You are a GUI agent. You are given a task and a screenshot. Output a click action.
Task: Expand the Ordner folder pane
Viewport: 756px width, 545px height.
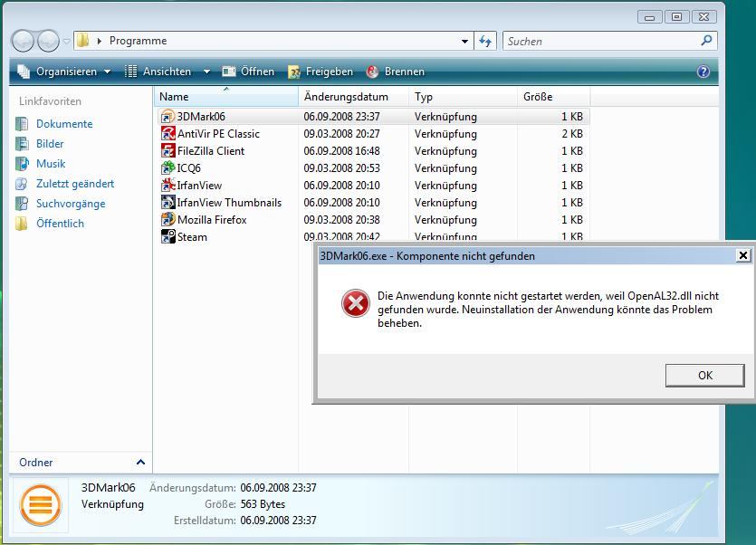(x=140, y=462)
